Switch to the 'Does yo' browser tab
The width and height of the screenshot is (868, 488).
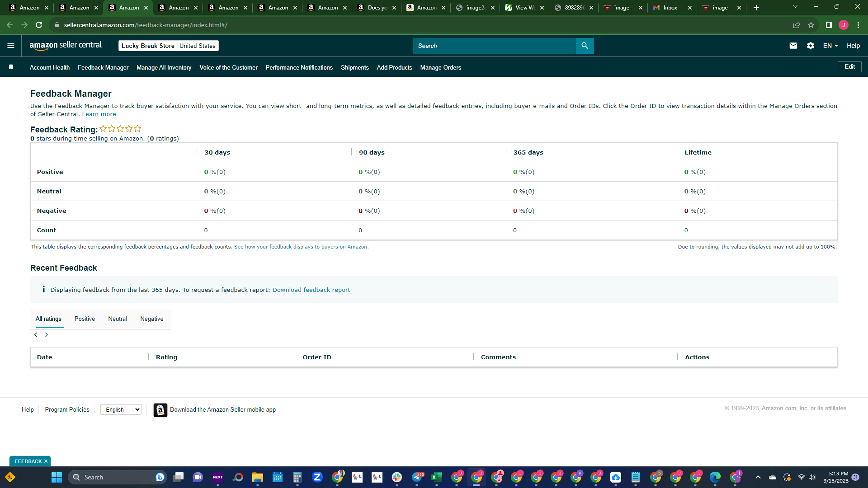coord(377,8)
